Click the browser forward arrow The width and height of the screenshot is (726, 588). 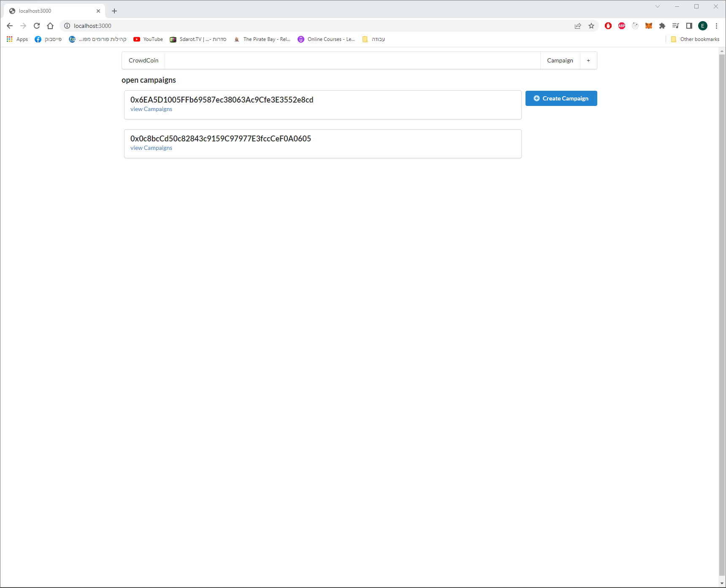click(x=23, y=26)
